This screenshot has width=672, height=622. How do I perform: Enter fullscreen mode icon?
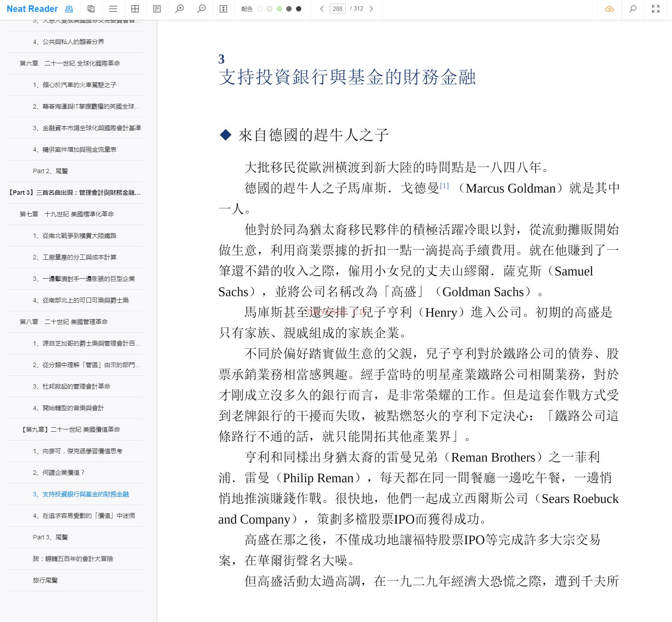pyautogui.click(x=656, y=9)
